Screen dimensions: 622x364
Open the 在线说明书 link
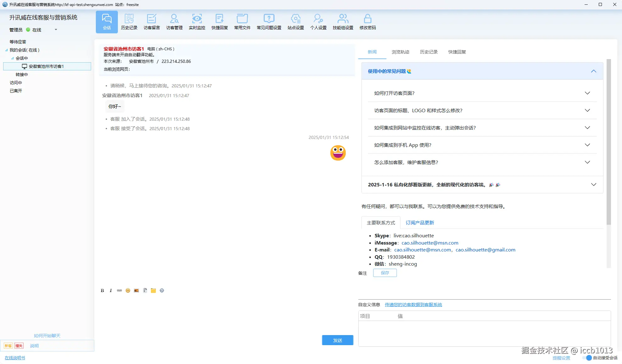pos(15,358)
